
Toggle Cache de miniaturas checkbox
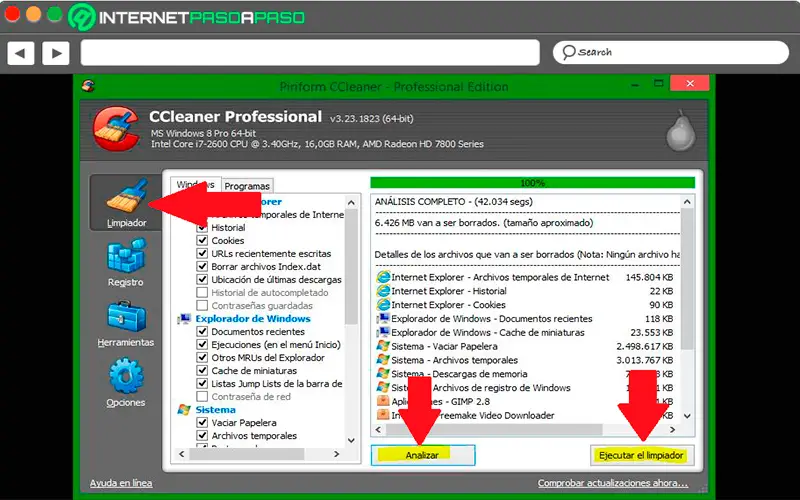pyautogui.click(x=202, y=370)
